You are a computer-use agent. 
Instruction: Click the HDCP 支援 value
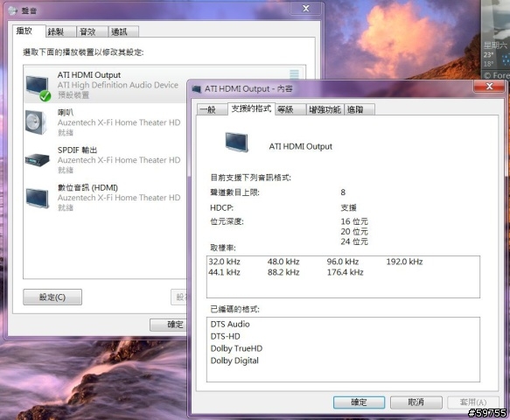(x=348, y=207)
